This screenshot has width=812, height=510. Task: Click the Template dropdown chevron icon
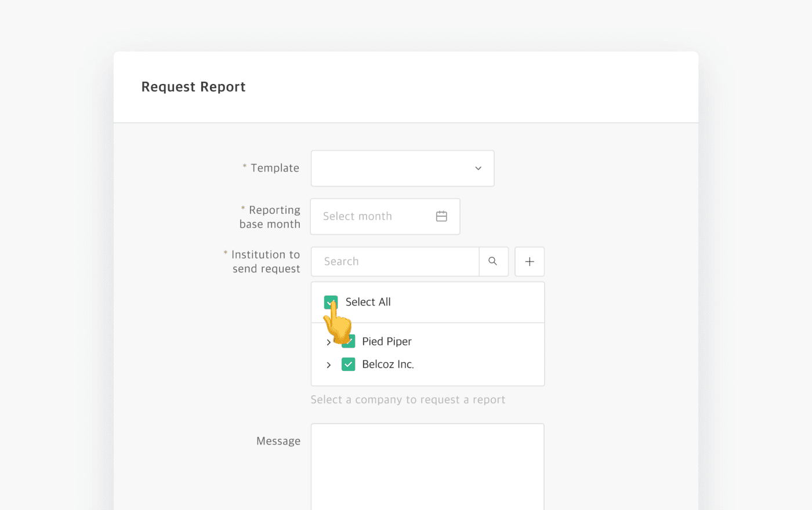point(477,168)
